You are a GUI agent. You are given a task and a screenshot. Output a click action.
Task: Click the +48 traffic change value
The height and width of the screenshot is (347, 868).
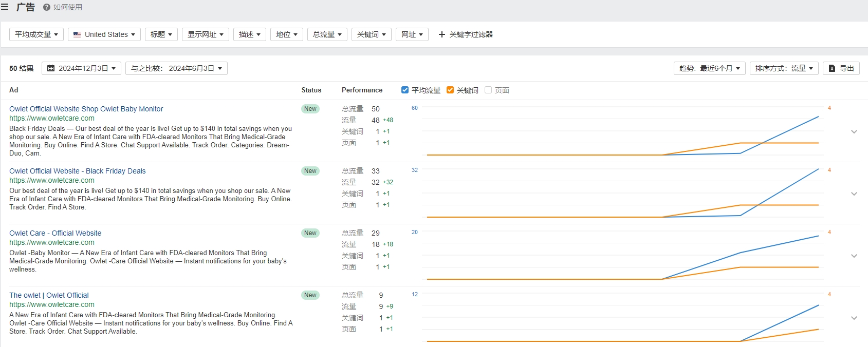[x=388, y=120]
